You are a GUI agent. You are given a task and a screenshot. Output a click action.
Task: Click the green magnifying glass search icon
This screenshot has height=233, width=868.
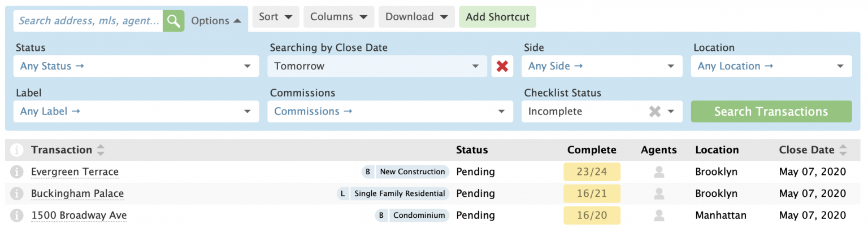point(173,21)
